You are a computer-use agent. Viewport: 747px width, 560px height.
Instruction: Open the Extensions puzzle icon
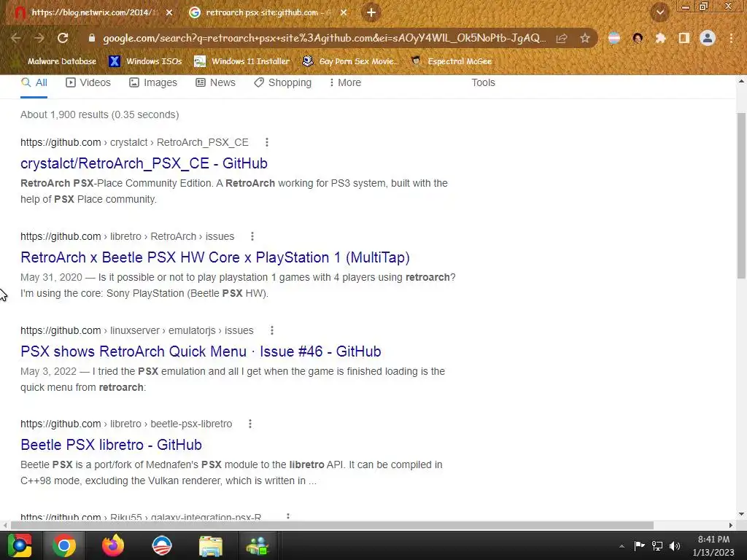660,38
